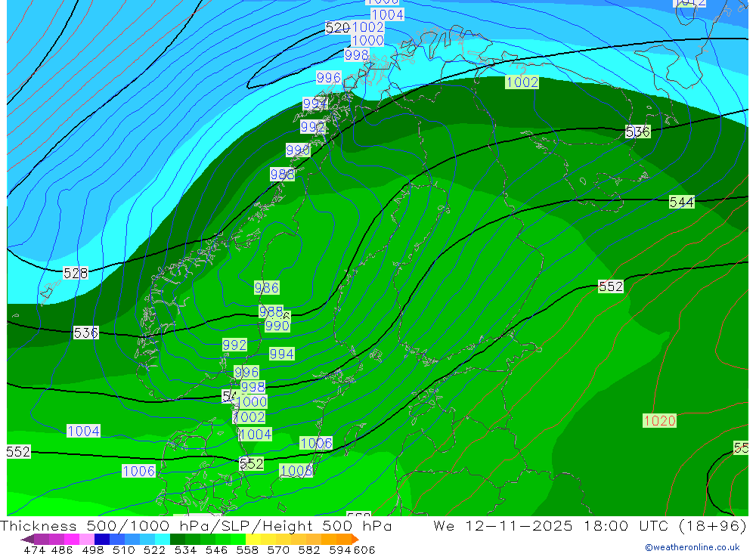The width and height of the screenshot is (756, 554).
Task: Click the 1008 isobar label
Action: click(296, 470)
